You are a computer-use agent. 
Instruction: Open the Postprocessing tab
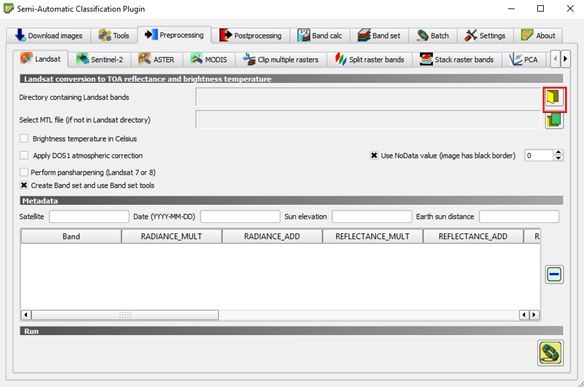250,35
